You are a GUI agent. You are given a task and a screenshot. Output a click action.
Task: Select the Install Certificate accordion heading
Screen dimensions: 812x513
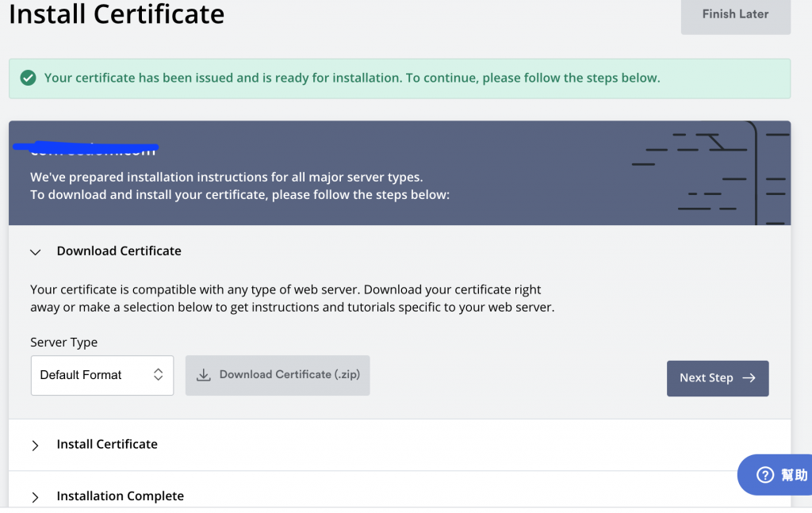(107, 444)
